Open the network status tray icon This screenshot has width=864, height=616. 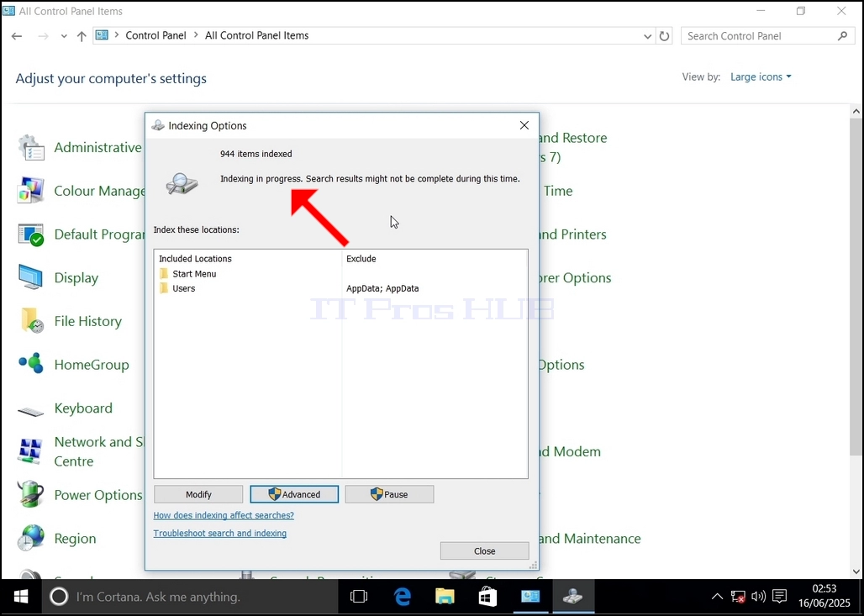point(738,597)
